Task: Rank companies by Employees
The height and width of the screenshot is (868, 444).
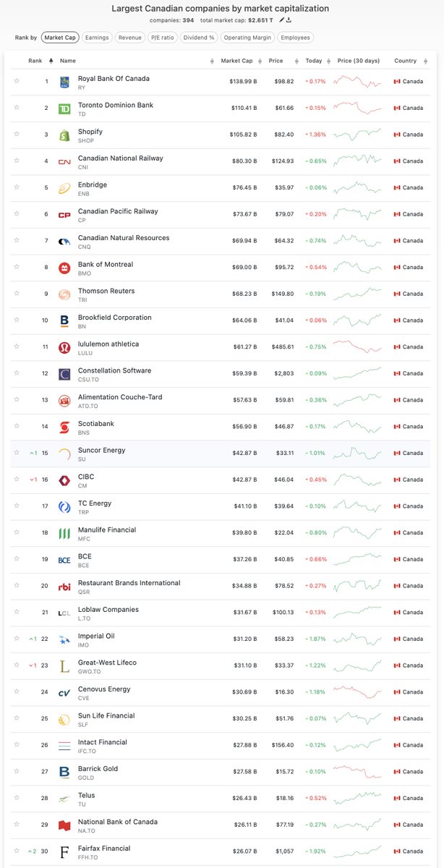Action: pyautogui.click(x=296, y=37)
